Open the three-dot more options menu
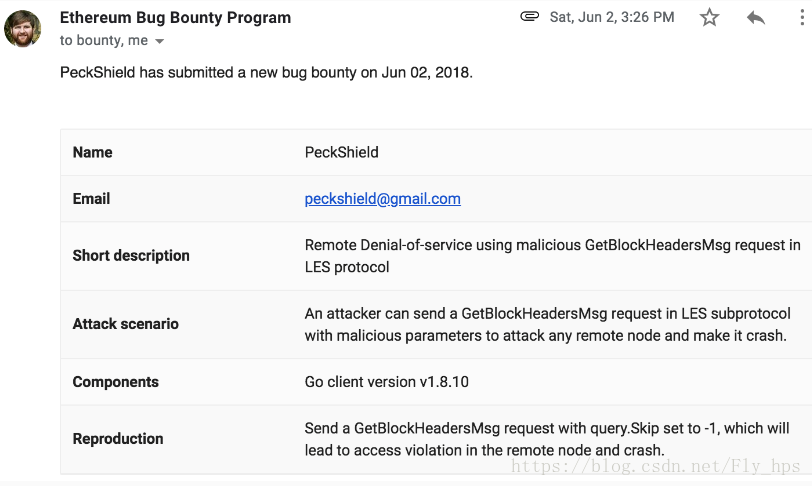Viewport: 812px width, 486px height. coord(802,17)
